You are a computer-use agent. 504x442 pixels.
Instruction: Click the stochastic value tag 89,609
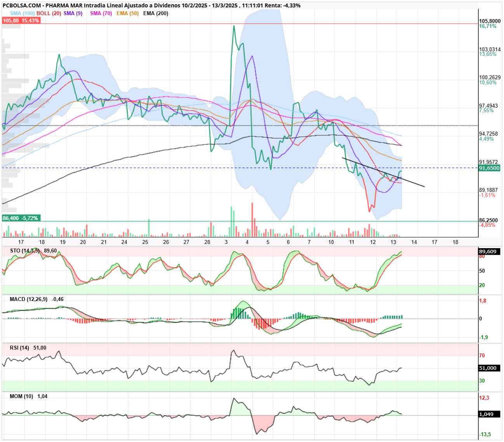click(489, 252)
